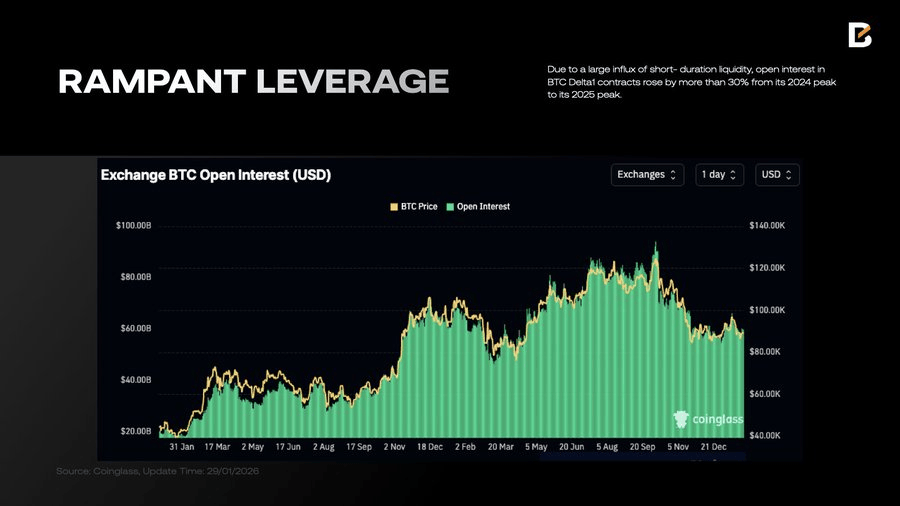The width and height of the screenshot is (900, 506).
Task: Click the Coinglass watermark logo
Action: 708,420
